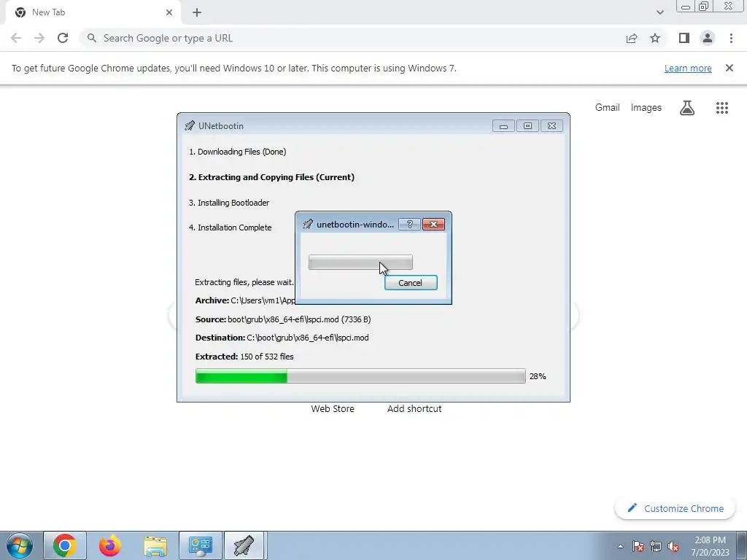Click the Chrome forward arrow
Viewport: 747px width, 560px height.
pyautogui.click(x=39, y=38)
